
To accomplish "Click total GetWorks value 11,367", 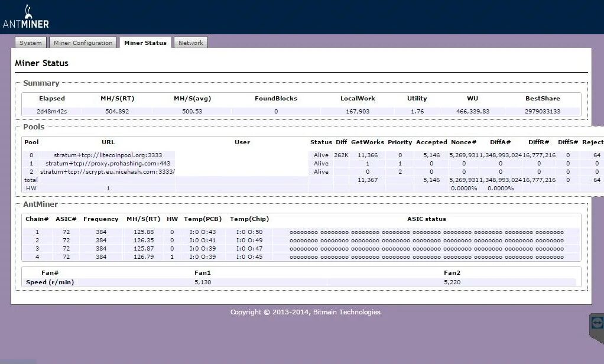I will click(368, 180).
